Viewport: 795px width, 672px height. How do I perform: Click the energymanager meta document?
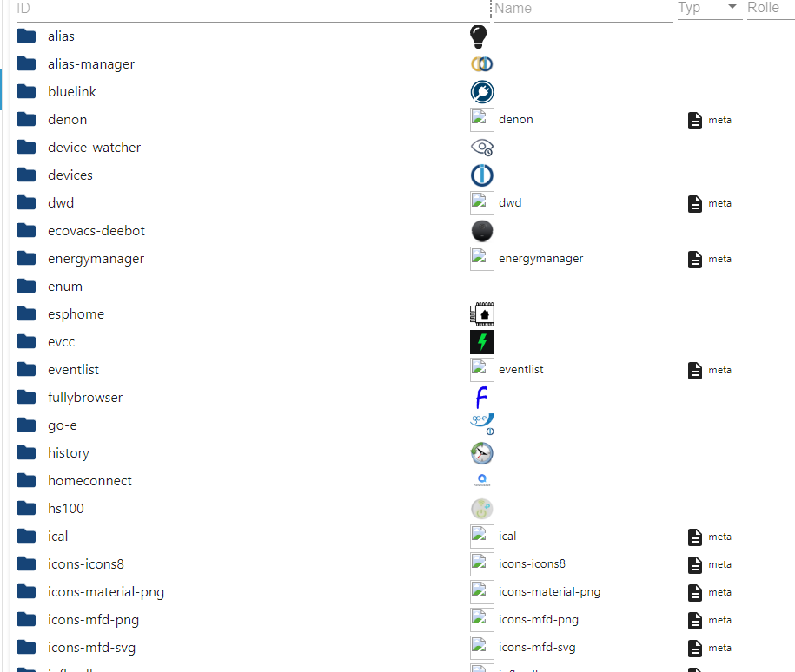(695, 258)
